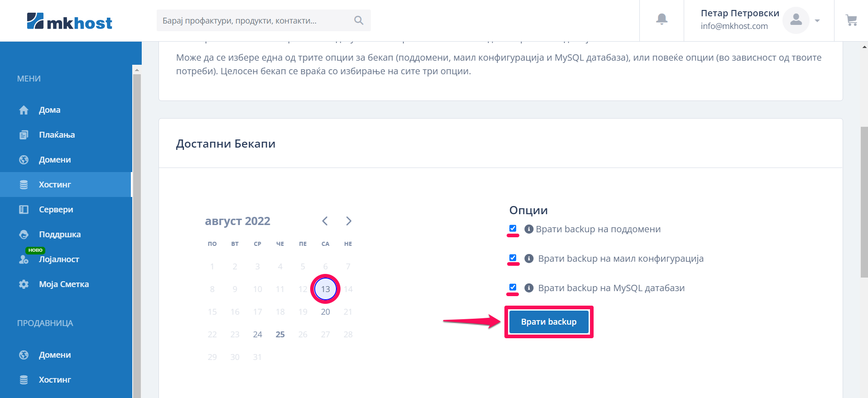Screen dimensions: 868x398
Task: Click the user avatar icon
Action: point(796,20)
